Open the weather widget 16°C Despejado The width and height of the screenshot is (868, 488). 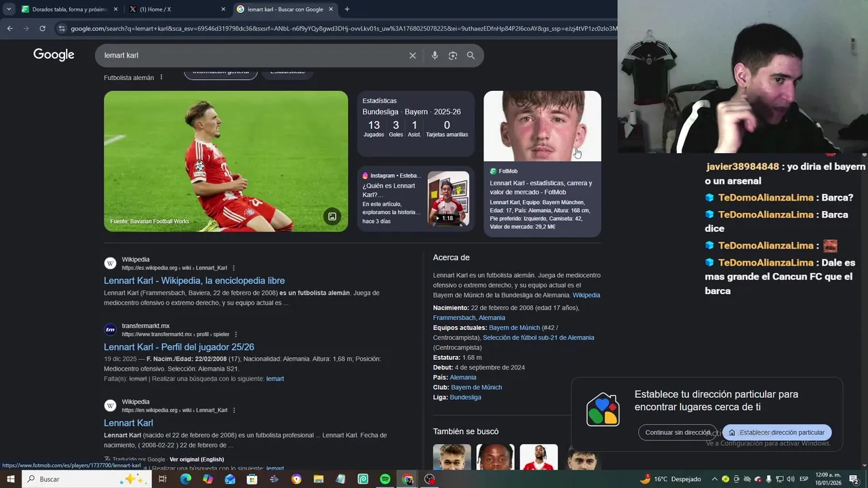pyautogui.click(x=671, y=479)
